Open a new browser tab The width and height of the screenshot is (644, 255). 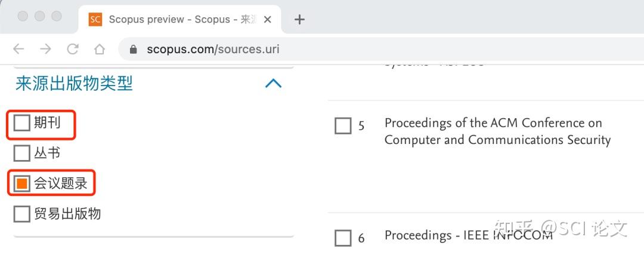(299, 20)
